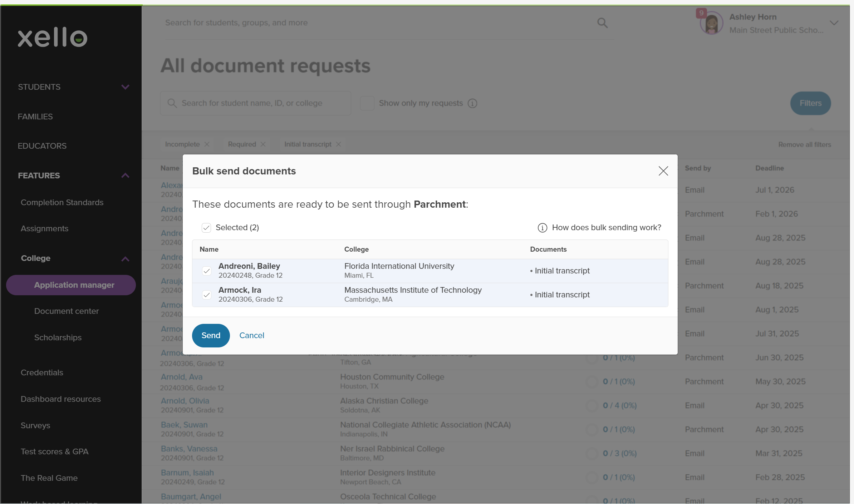Collapse the College submenu

(x=125, y=259)
